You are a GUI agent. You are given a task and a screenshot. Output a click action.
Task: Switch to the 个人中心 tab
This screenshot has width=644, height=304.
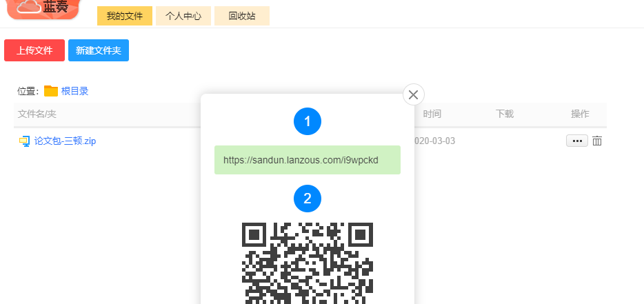183,16
